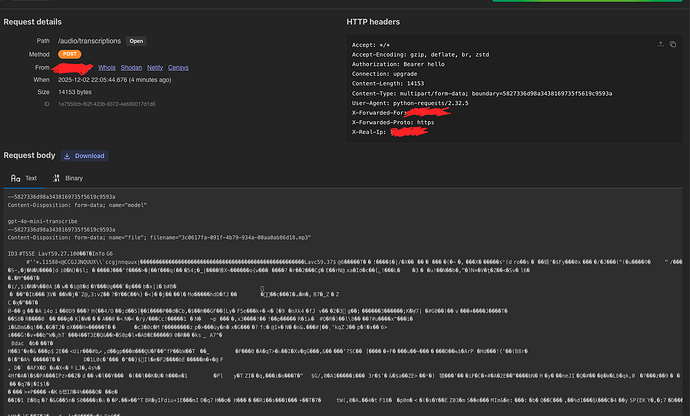This screenshot has width=690, height=416.
Task: Click the 'User-Agent: python-requests/2.32.5' header
Action: [410, 103]
